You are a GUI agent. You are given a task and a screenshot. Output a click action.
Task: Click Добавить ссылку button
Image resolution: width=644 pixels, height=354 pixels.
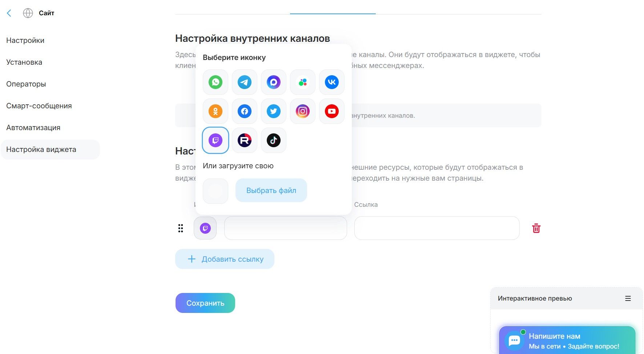(225, 259)
